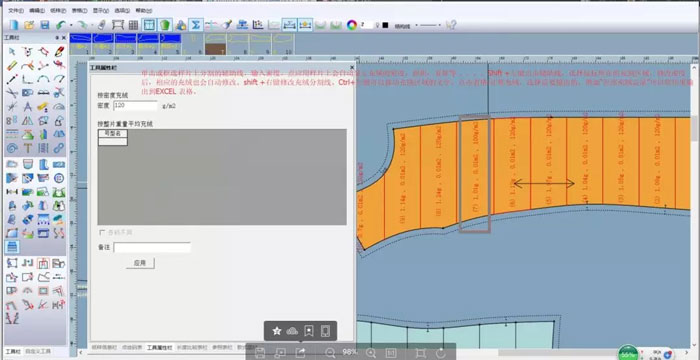This screenshot has height=360, width=700.
Task: Click the black color swatch
Action: pyautogui.click(x=385, y=25)
